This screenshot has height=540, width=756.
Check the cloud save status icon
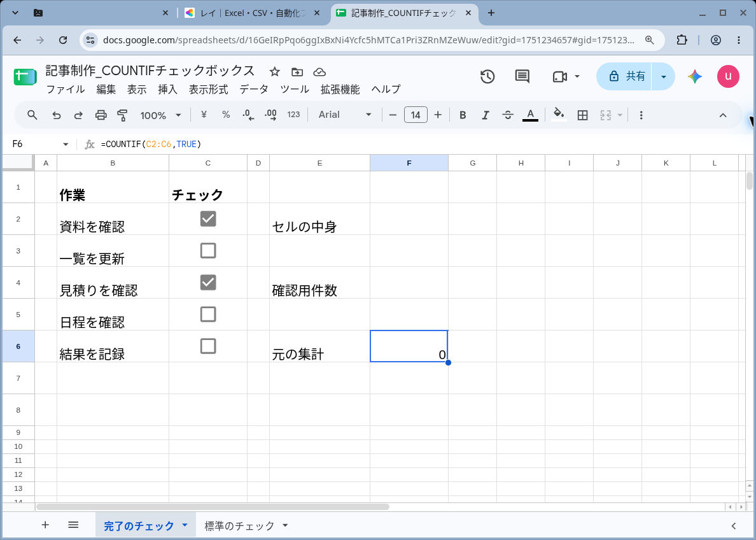(x=319, y=72)
